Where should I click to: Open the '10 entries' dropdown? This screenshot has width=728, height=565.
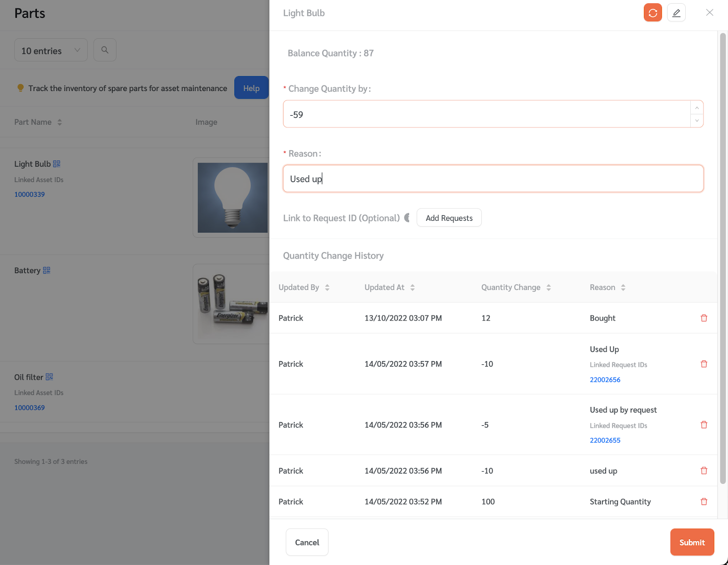(51, 50)
